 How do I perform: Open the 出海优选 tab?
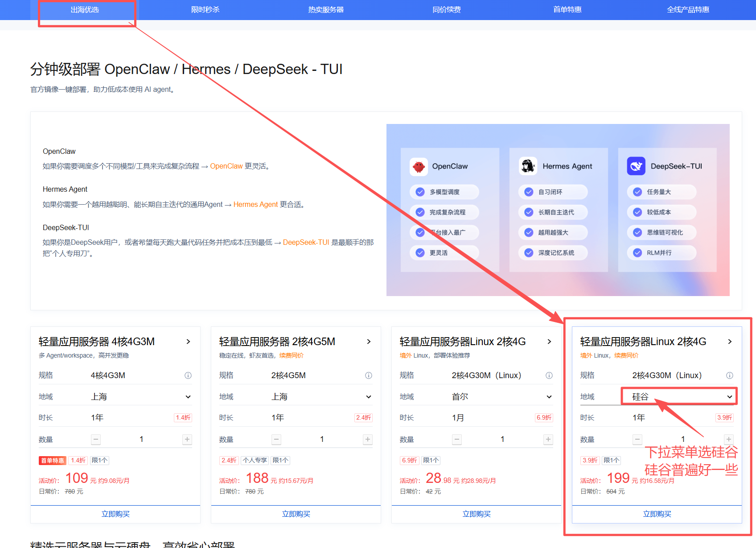click(85, 10)
